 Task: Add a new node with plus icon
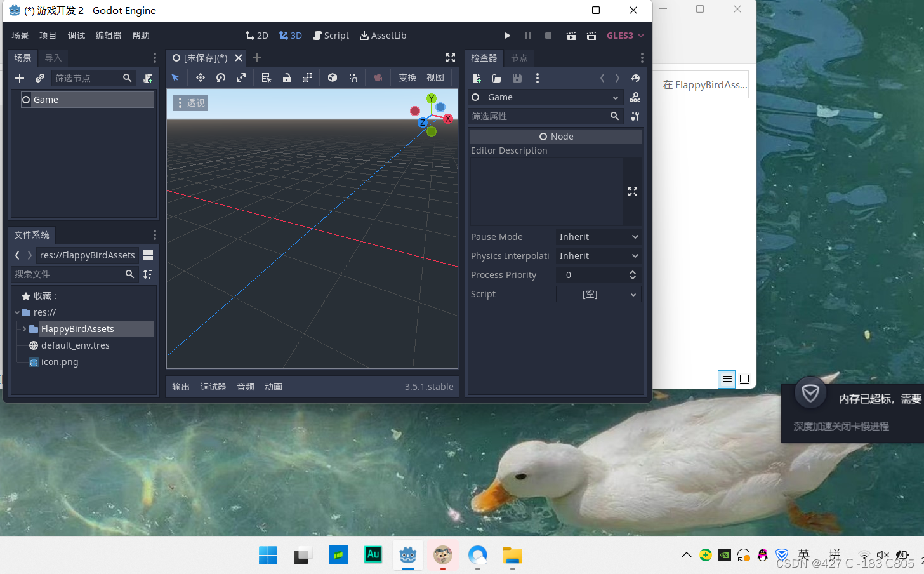coord(20,78)
